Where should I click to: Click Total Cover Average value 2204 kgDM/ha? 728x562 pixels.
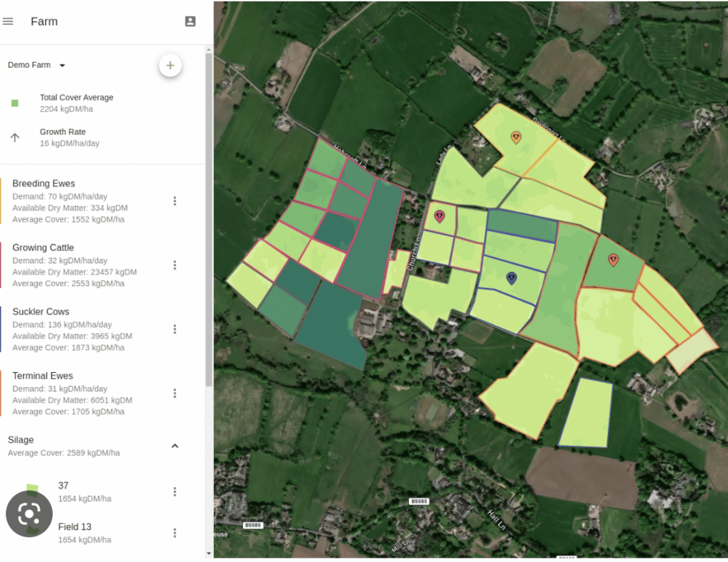tap(66, 109)
